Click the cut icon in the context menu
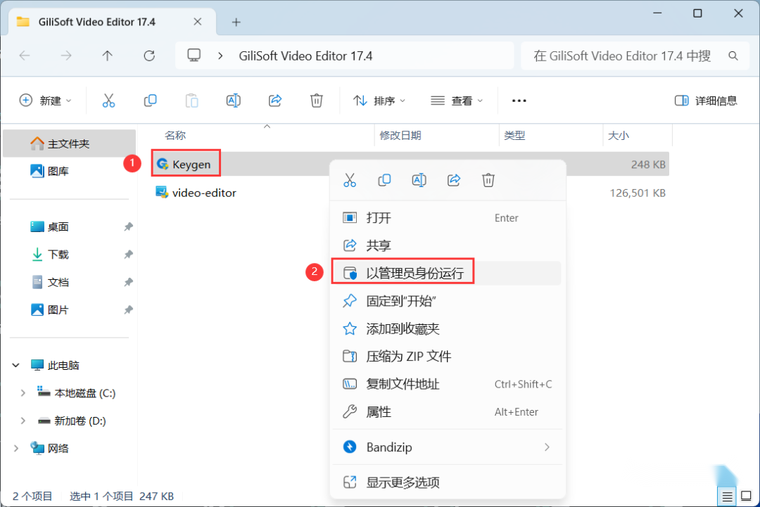Viewport: 760px width, 507px height. pyautogui.click(x=349, y=180)
